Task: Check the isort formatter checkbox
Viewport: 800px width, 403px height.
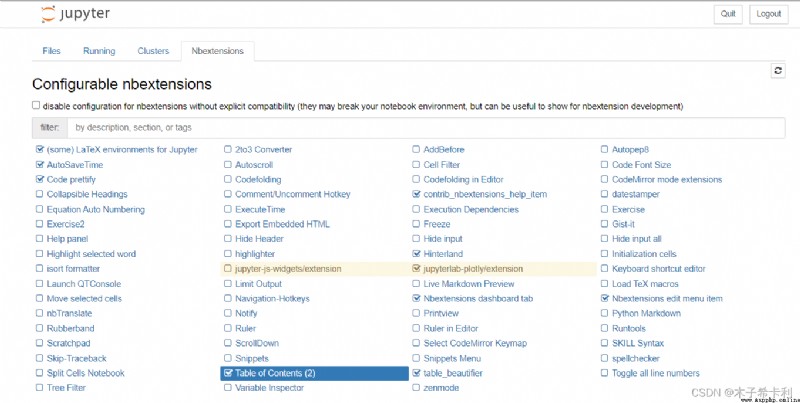Action: tap(40, 268)
